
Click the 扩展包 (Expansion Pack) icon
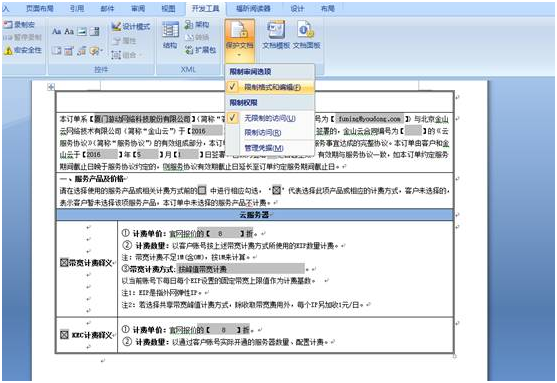(x=200, y=50)
